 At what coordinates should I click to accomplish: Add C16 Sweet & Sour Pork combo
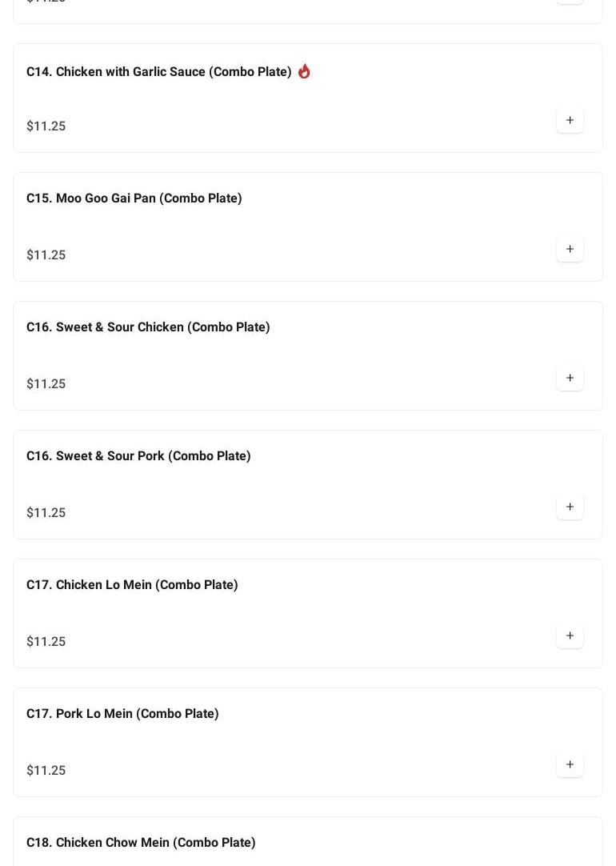[x=570, y=507]
